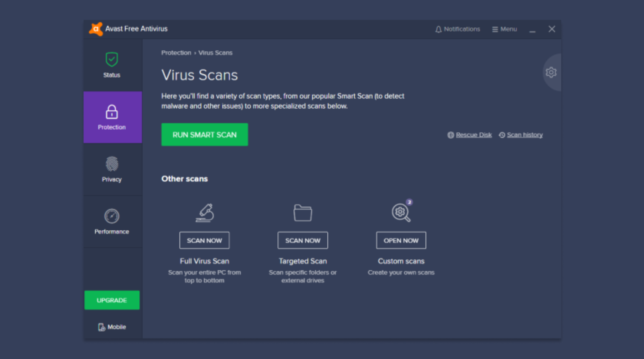Open the Status shield section

tap(112, 65)
